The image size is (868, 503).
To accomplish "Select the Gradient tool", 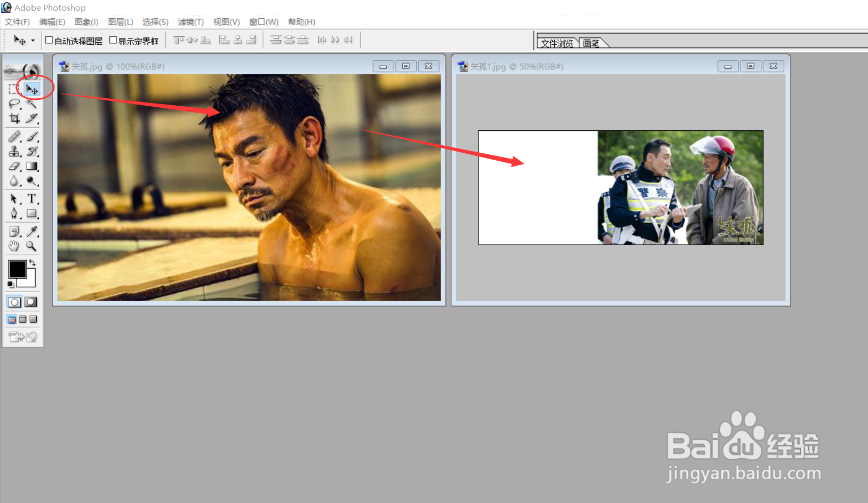I will pyautogui.click(x=32, y=166).
